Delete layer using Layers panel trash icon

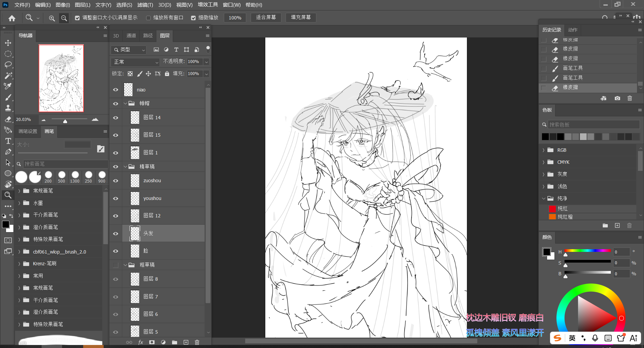[197, 342]
